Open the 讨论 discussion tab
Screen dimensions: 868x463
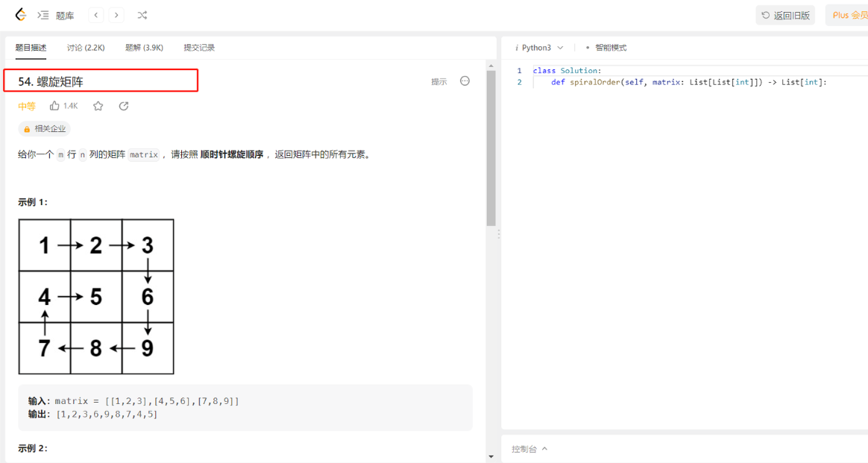click(85, 46)
